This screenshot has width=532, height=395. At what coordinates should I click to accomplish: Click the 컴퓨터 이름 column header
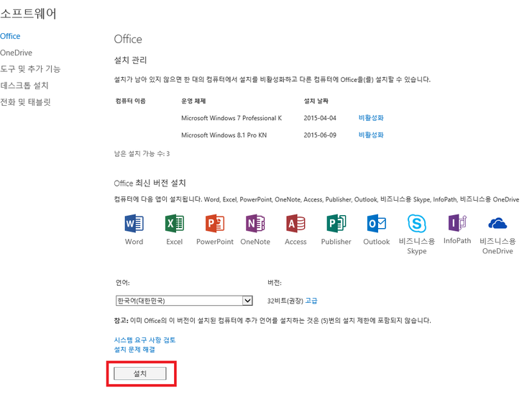pos(131,101)
